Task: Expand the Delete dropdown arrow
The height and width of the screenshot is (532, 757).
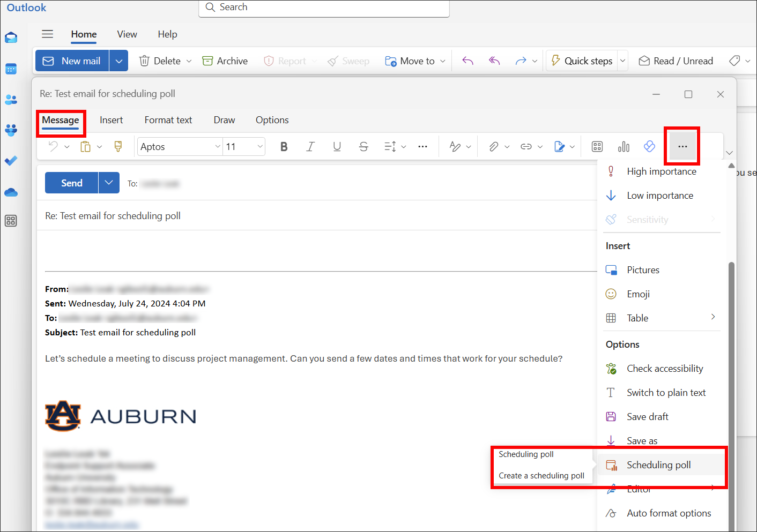Action: (189, 61)
